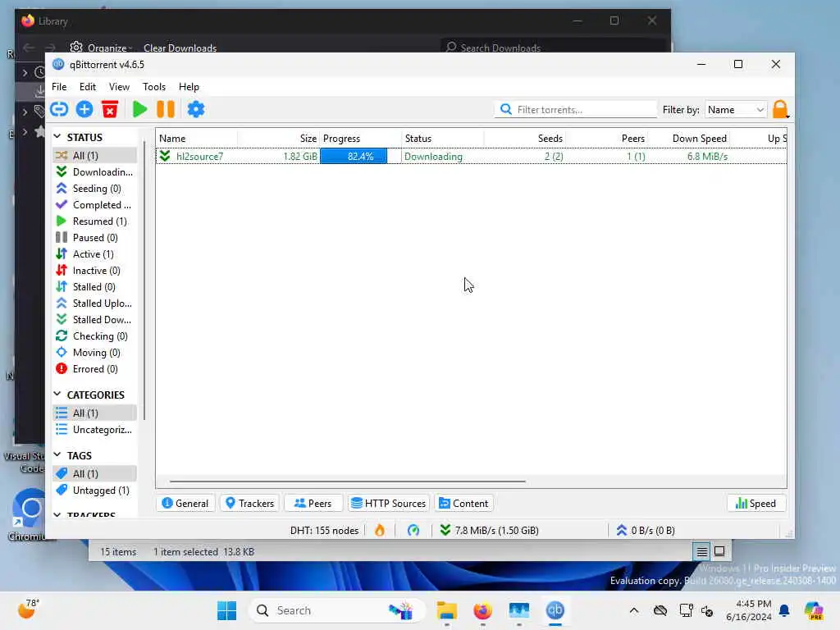Click the Add Torrent Link toolbar icon
The width and height of the screenshot is (840, 630).
click(59, 109)
